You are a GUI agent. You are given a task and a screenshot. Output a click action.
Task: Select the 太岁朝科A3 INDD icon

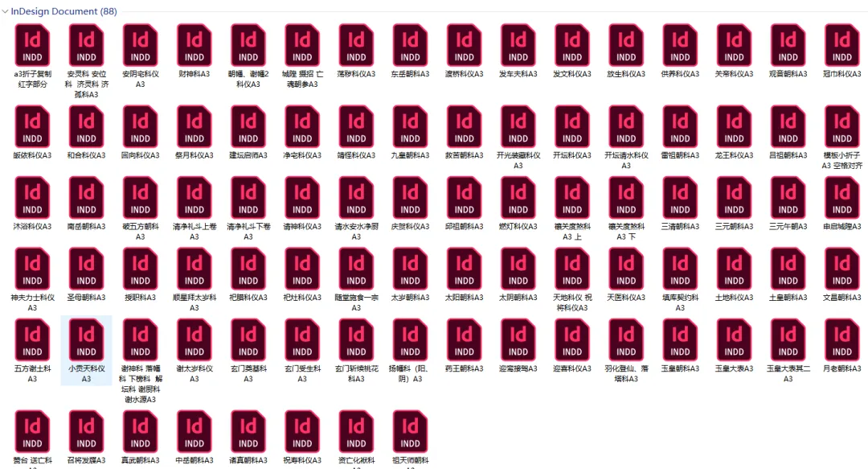click(410, 269)
